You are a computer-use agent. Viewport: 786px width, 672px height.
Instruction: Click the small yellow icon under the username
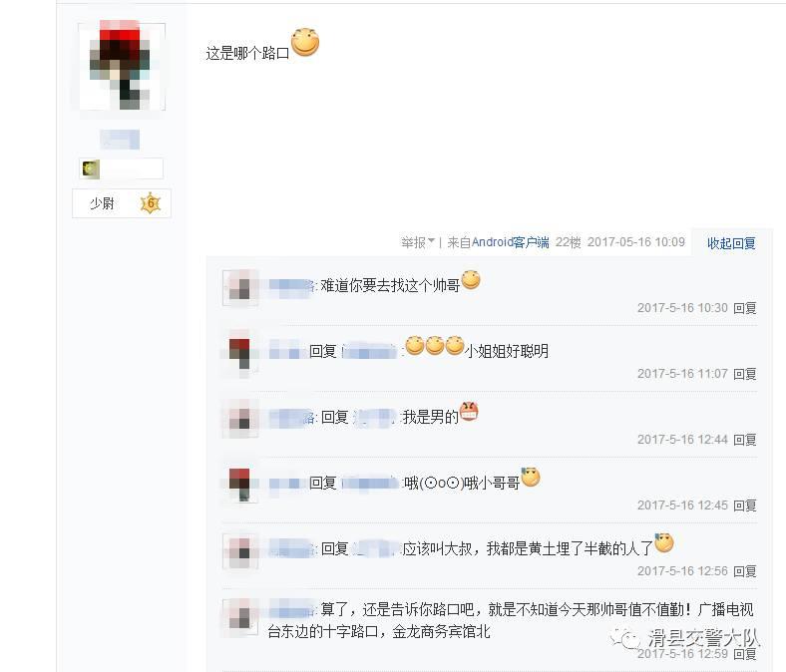90,168
